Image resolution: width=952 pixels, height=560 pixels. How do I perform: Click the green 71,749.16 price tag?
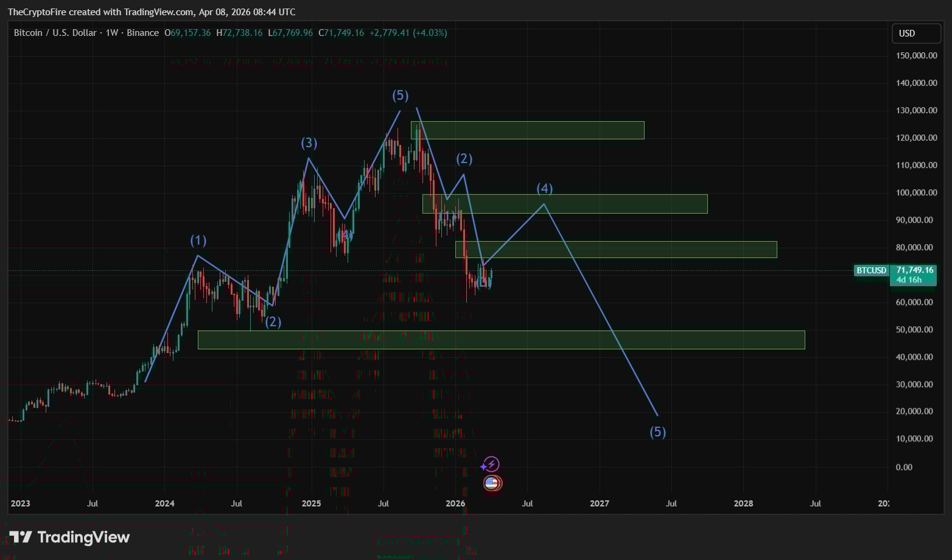(914, 270)
